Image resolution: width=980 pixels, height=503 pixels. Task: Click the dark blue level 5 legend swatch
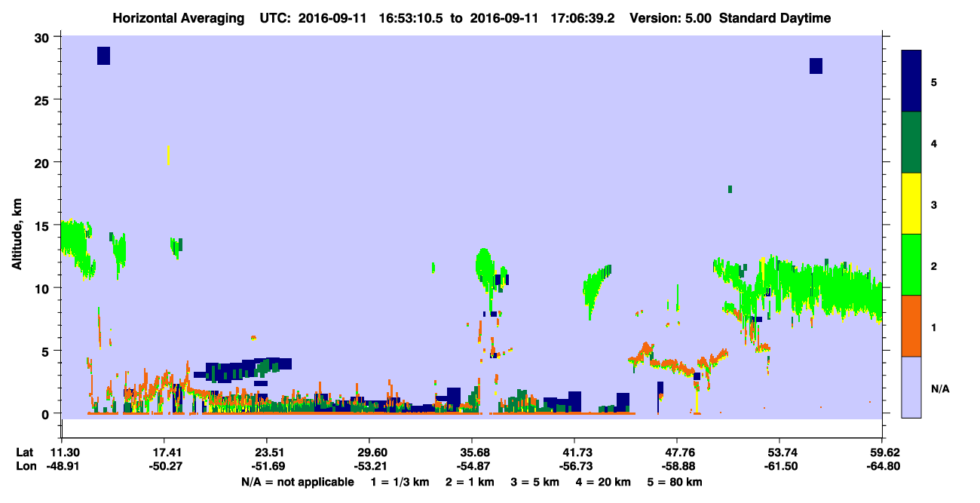pos(911,81)
